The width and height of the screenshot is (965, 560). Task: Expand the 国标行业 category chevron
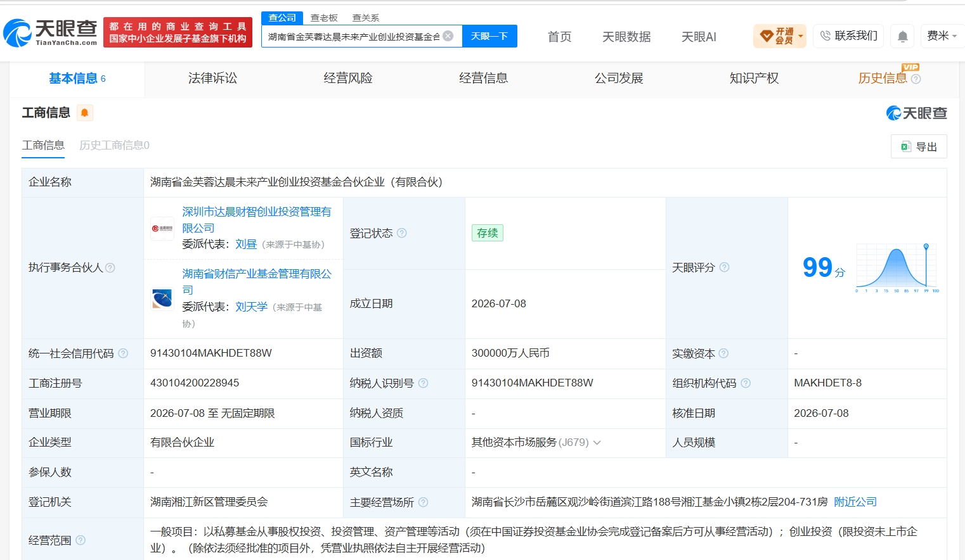point(597,443)
